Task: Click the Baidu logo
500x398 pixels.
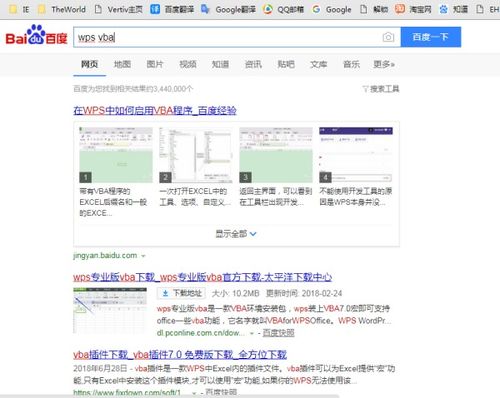Action: [36, 35]
